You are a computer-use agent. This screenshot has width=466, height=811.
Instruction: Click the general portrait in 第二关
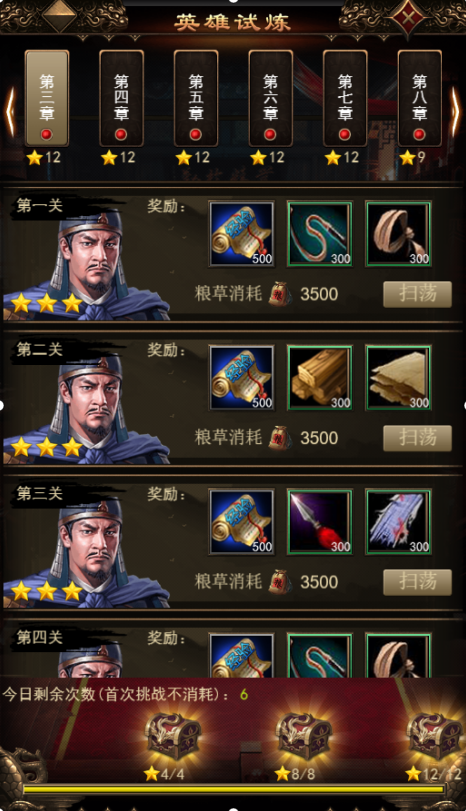(x=87, y=410)
